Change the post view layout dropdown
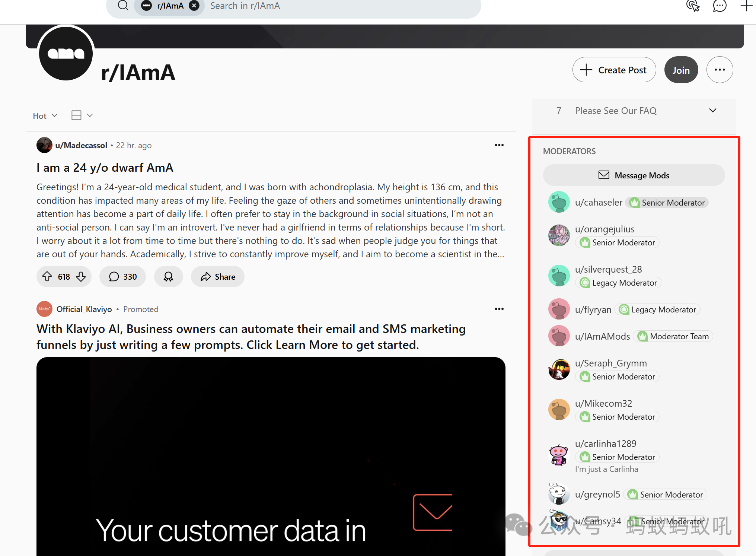 coord(82,115)
